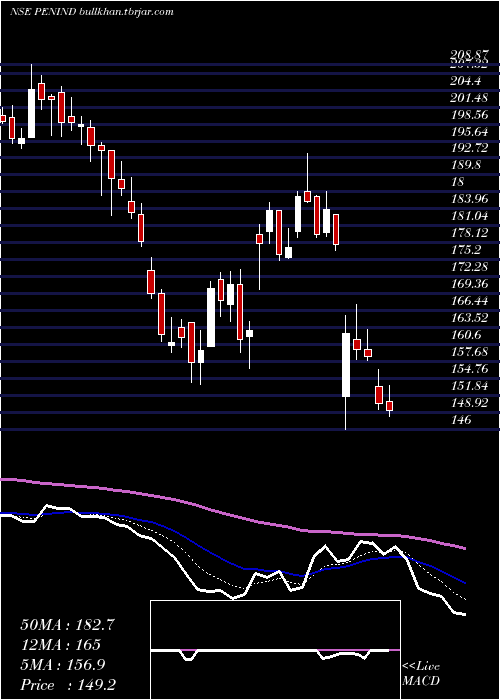
Task: Click the 50MA : 182.7 readout
Action: [67, 625]
